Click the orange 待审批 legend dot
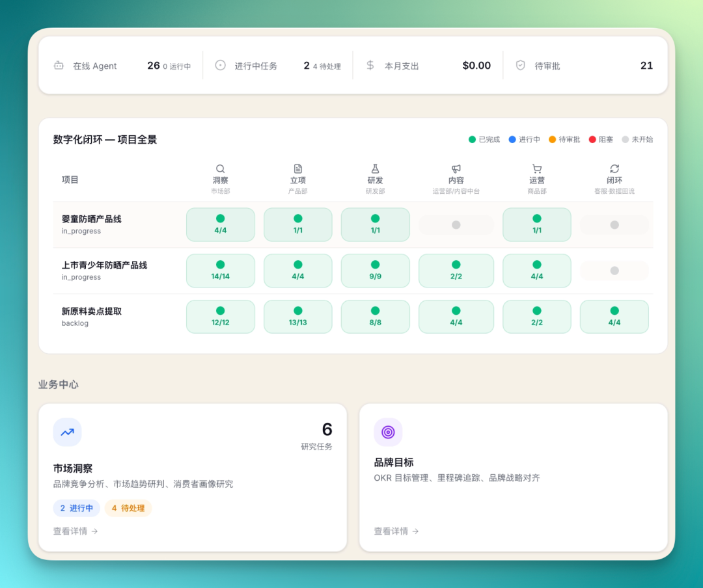Image resolution: width=703 pixels, height=588 pixels. pos(553,139)
